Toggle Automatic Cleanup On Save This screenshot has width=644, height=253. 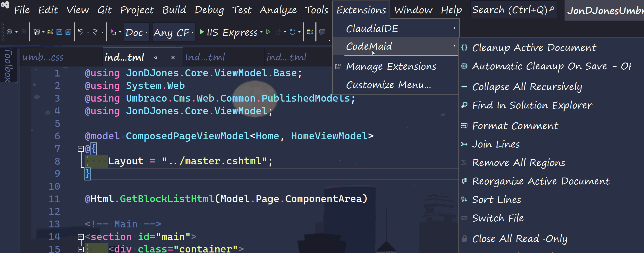[551, 66]
